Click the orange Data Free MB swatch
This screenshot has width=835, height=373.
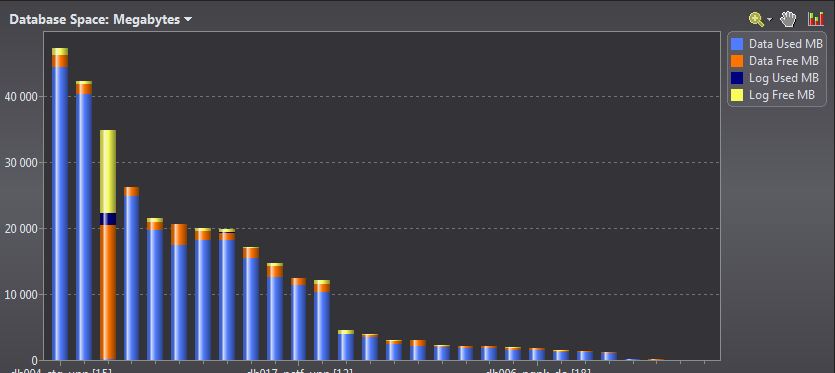pos(738,61)
